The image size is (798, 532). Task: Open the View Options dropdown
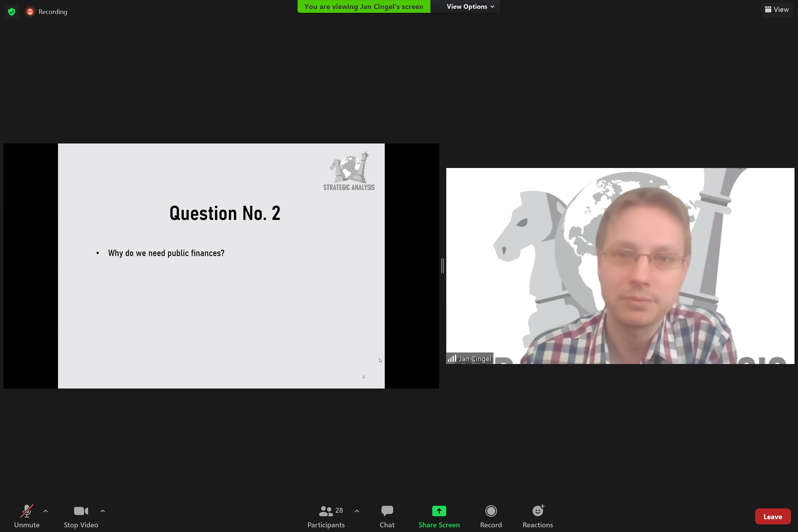470,6
